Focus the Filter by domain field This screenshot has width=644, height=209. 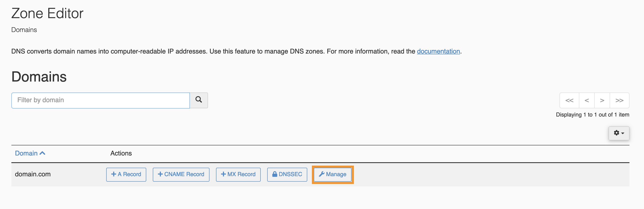click(x=101, y=100)
